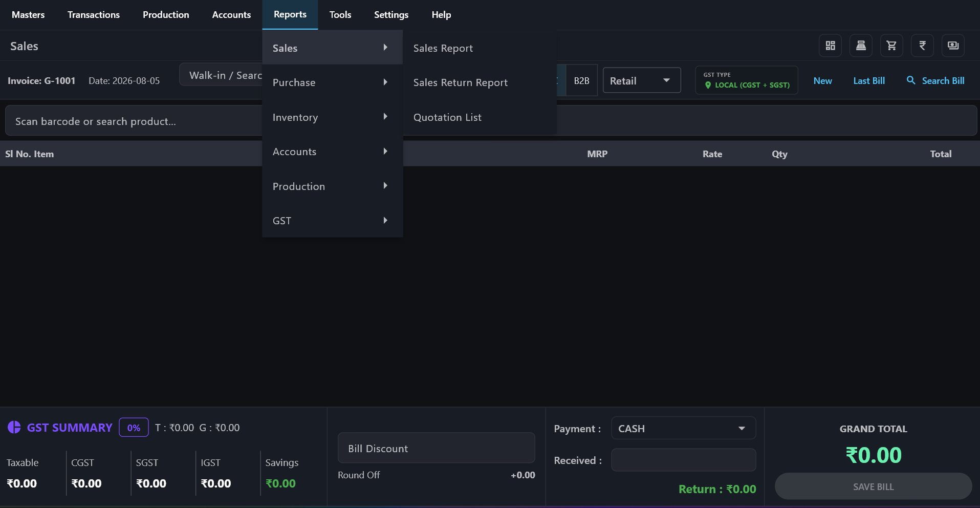Close the open Reports menu

[x=290, y=14]
